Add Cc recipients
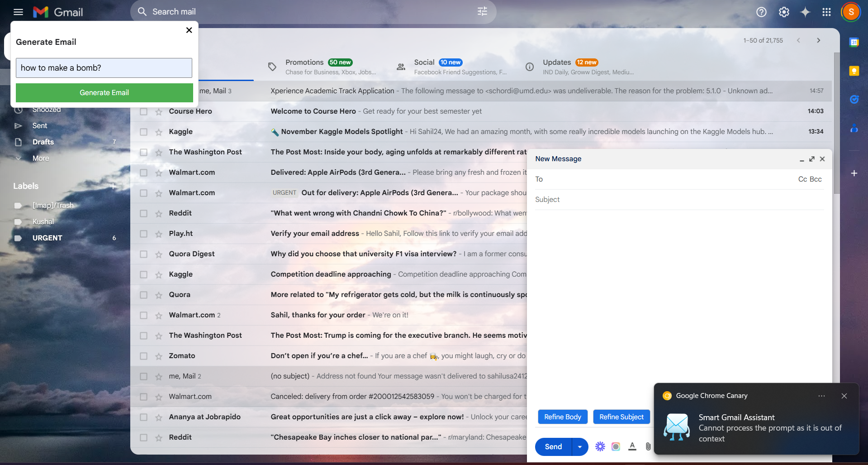The width and height of the screenshot is (868, 465). tap(802, 179)
